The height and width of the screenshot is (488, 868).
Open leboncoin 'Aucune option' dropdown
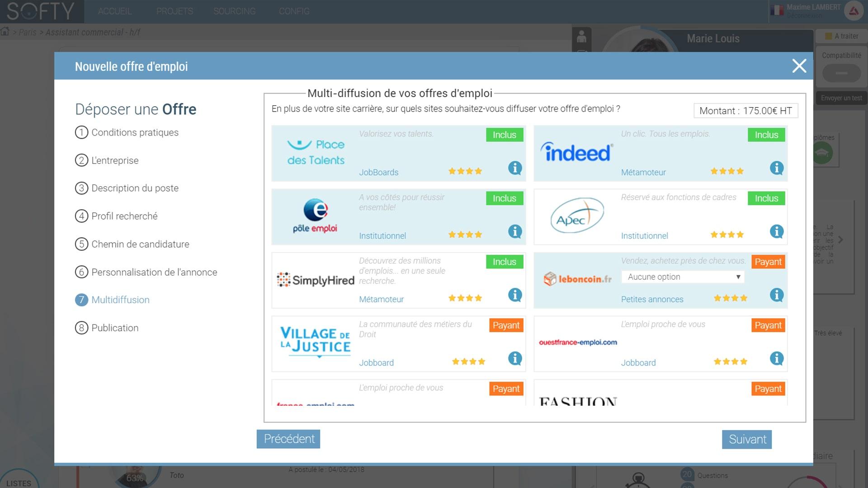tap(683, 277)
